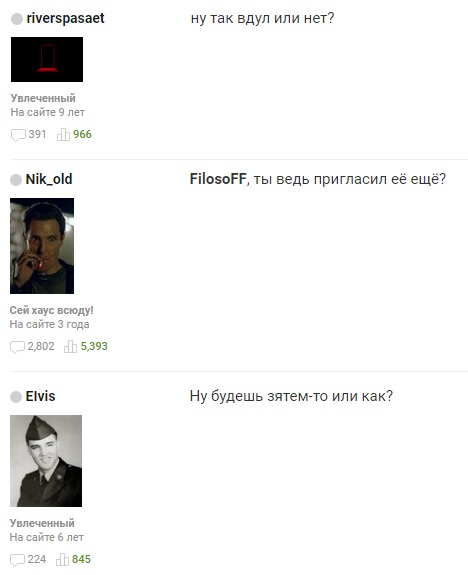468x575 pixels.
Task: Click the green 845 reputation score
Action: click(81, 559)
